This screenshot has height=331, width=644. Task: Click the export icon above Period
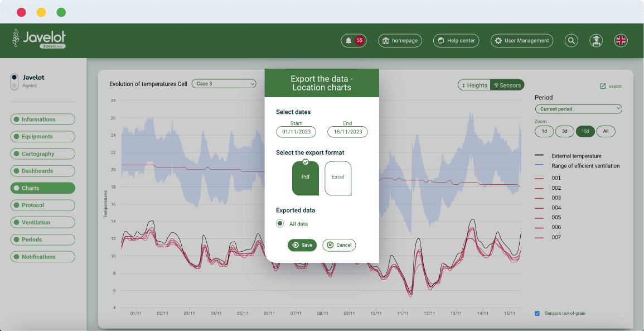611,87
